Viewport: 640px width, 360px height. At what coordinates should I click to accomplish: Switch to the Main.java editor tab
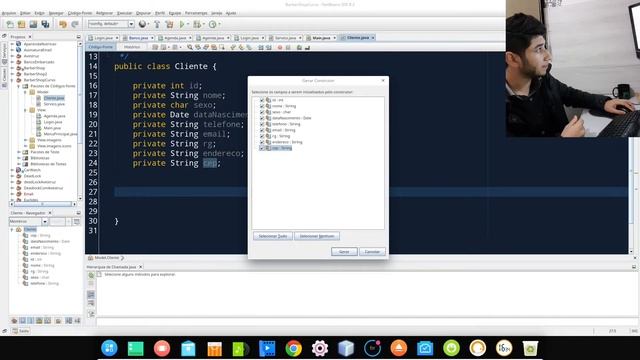(321, 38)
